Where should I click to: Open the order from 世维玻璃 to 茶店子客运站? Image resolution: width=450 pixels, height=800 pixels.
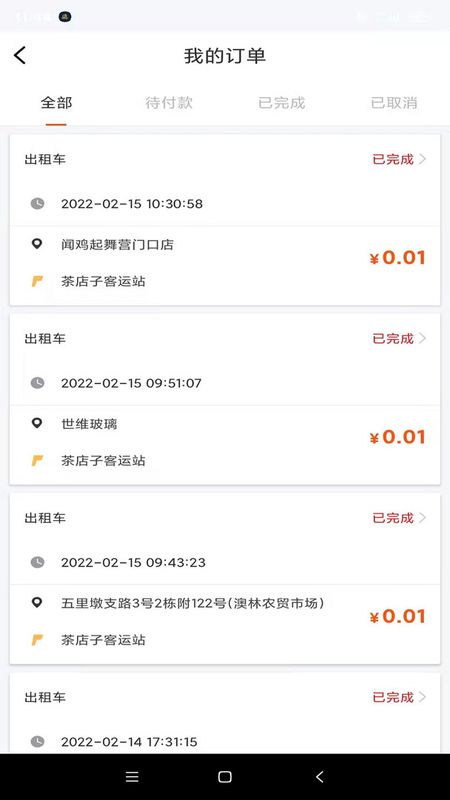pyautogui.click(x=225, y=399)
